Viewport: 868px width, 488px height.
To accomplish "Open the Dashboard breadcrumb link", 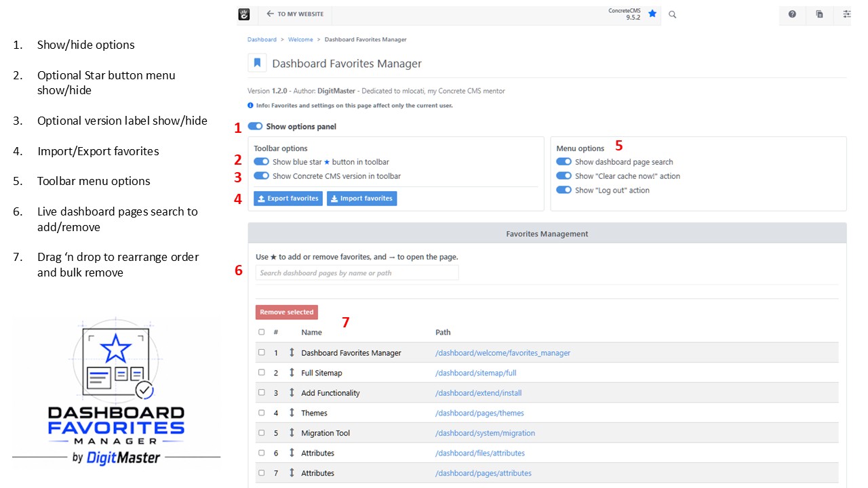I will point(262,40).
